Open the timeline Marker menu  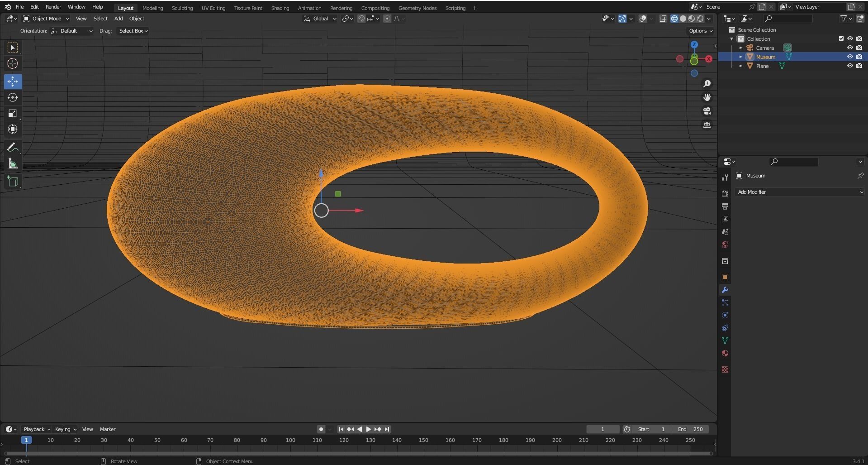click(x=108, y=429)
